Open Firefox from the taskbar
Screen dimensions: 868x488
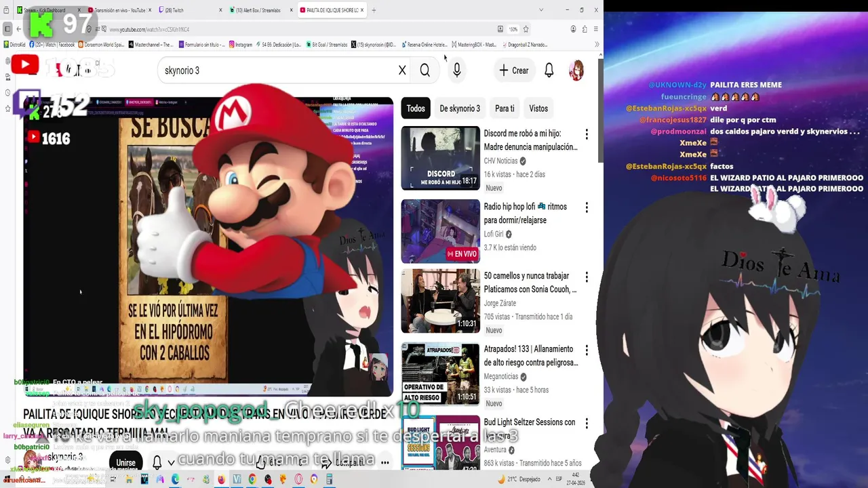pyautogui.click(x=221, y=479)
